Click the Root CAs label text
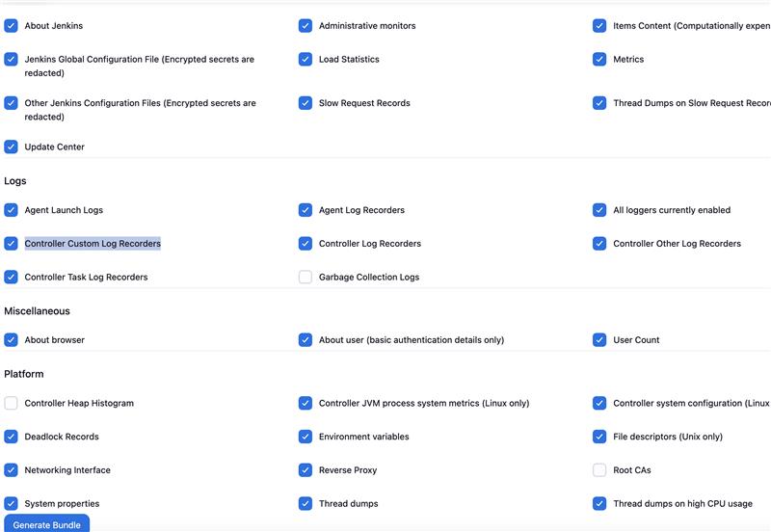 632,470
